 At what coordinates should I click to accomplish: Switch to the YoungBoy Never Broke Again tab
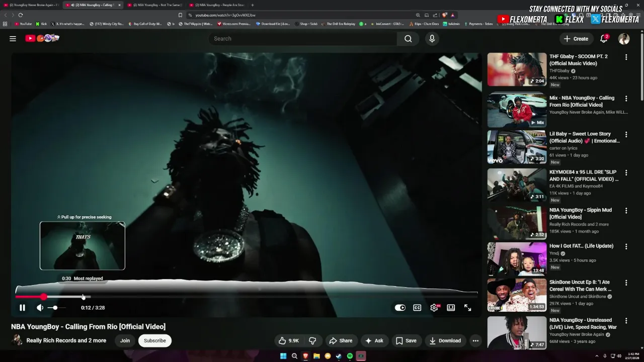[31, 5]
